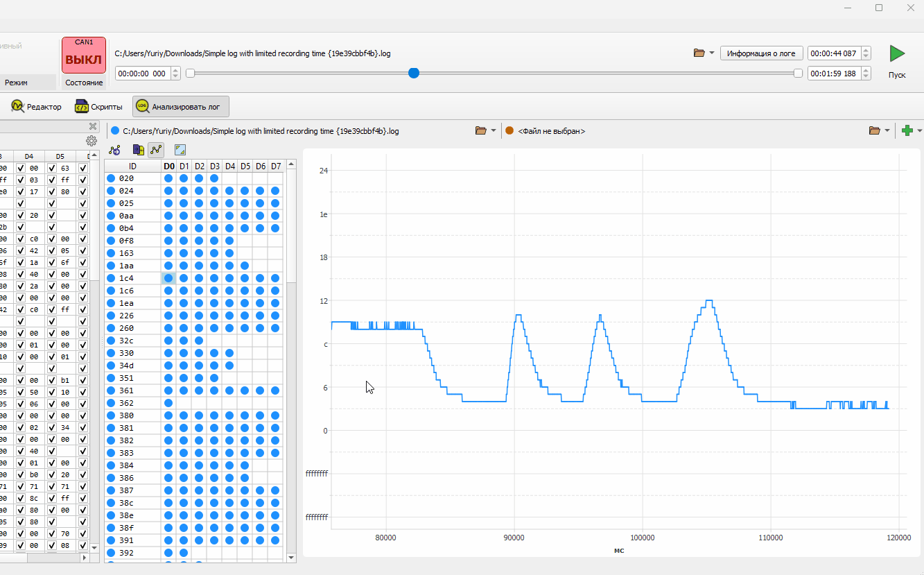Viewport: 924px width, 575px height.
Task: Close the left panel with X
Action: (x=93, y=126)
